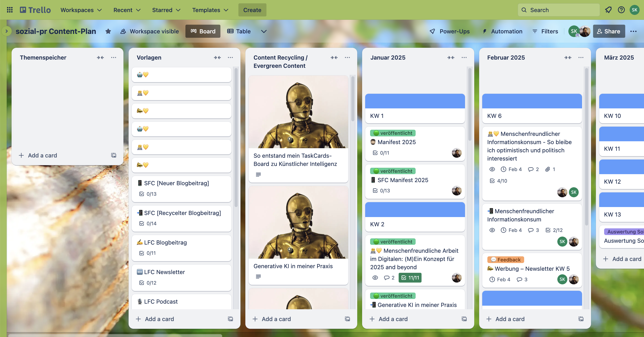
Task: Click the Create button
Action: pyautogui.click(x=252, y=10)
